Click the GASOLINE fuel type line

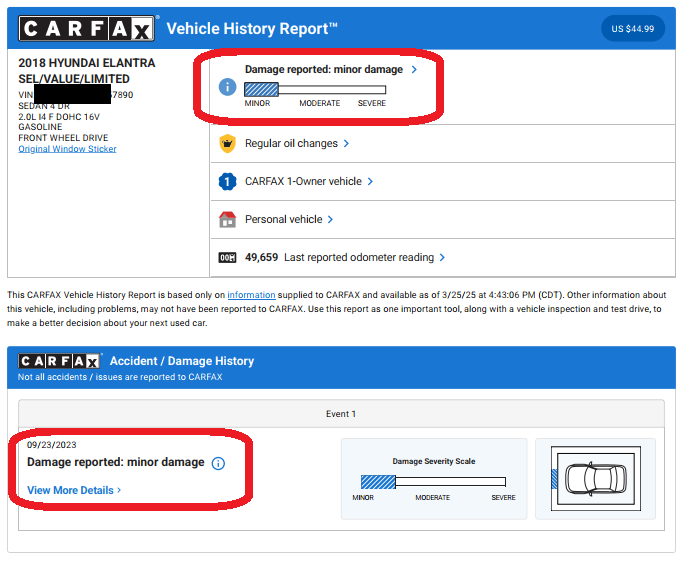pyautogui.click(x=40, y=127)
